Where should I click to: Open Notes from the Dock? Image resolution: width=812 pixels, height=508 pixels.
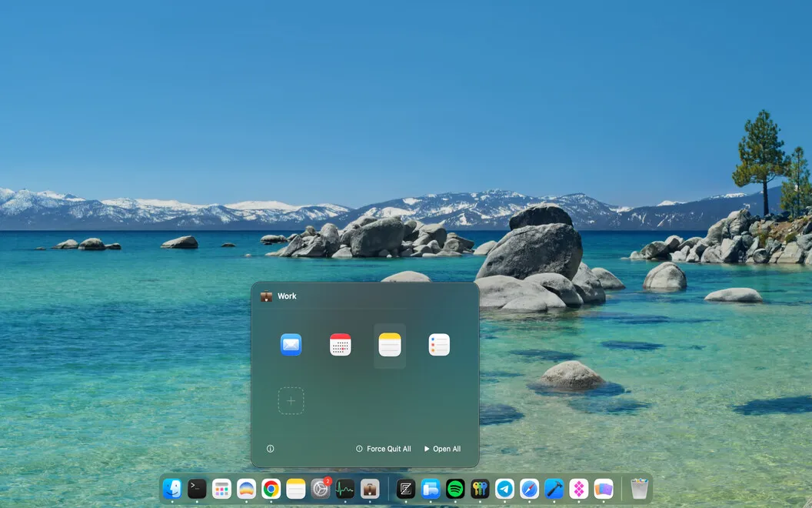pyautogui.click(x=296, y=489)
